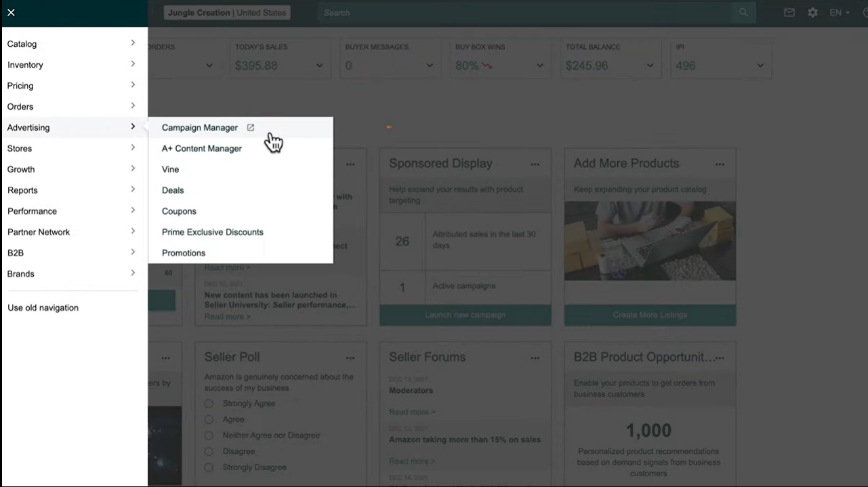Image resolution: width=868 pixels, height=487 pixels.
Task: Click the Add More Products laptop image
Action: [x=650, y=241]
